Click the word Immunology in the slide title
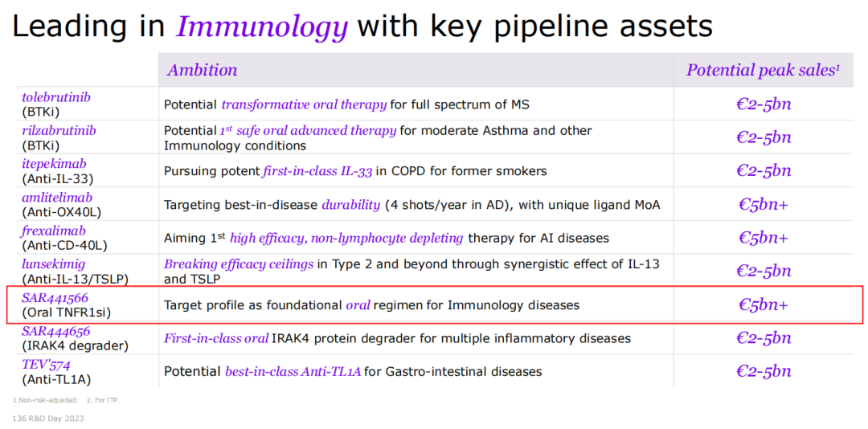This screenshot has width=868, height=429. [x=262, y=27]
